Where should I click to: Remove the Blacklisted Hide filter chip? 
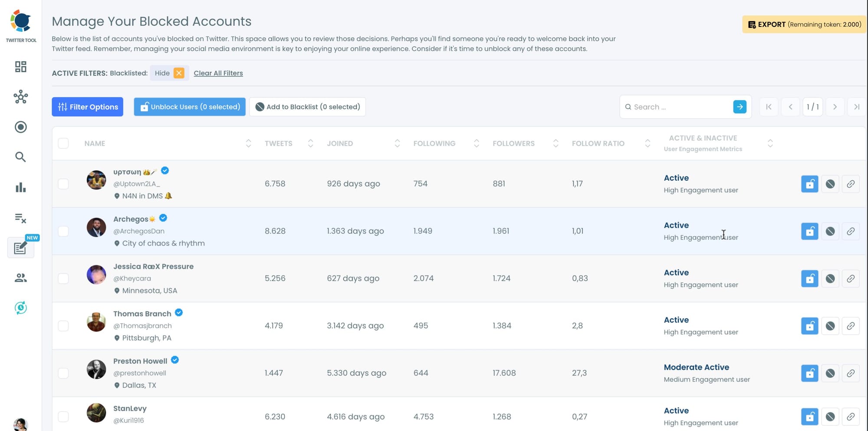coord(179,73)
